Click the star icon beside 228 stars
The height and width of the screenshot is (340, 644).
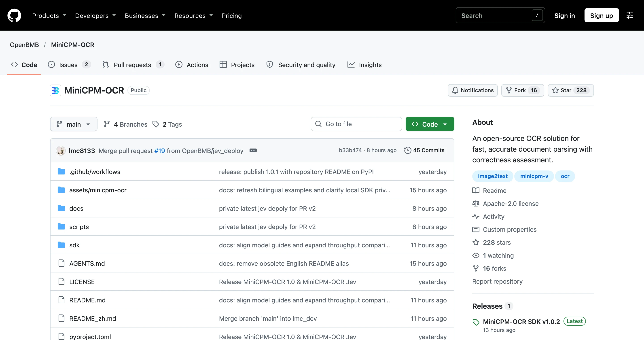[x=476, y=242]
